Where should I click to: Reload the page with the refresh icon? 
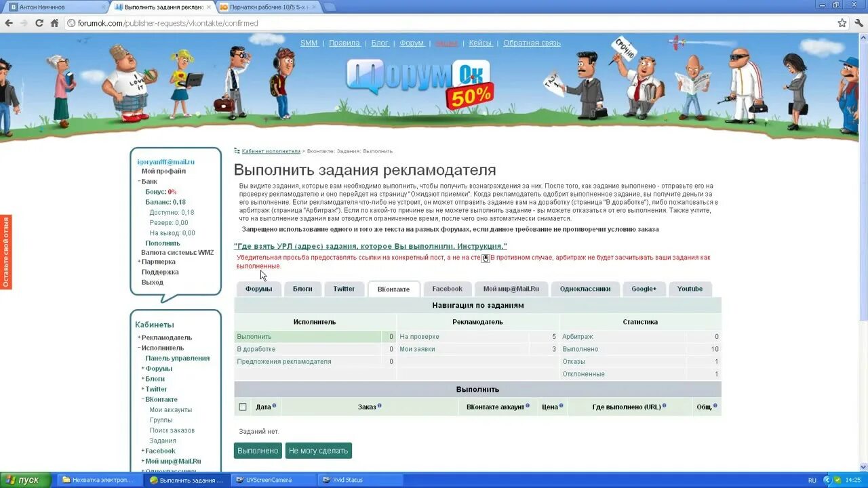39,23
